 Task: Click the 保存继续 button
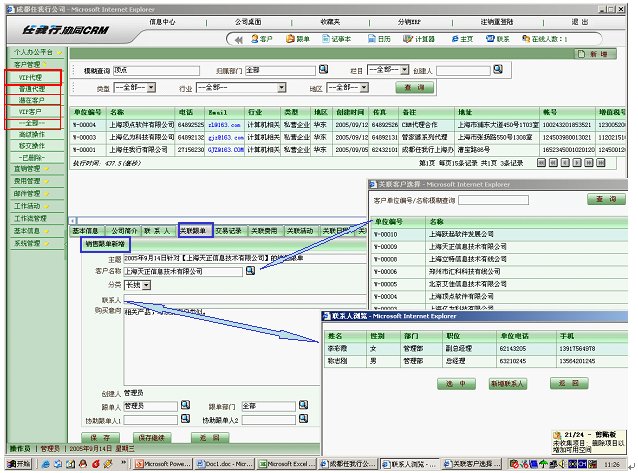pos(151,438)
